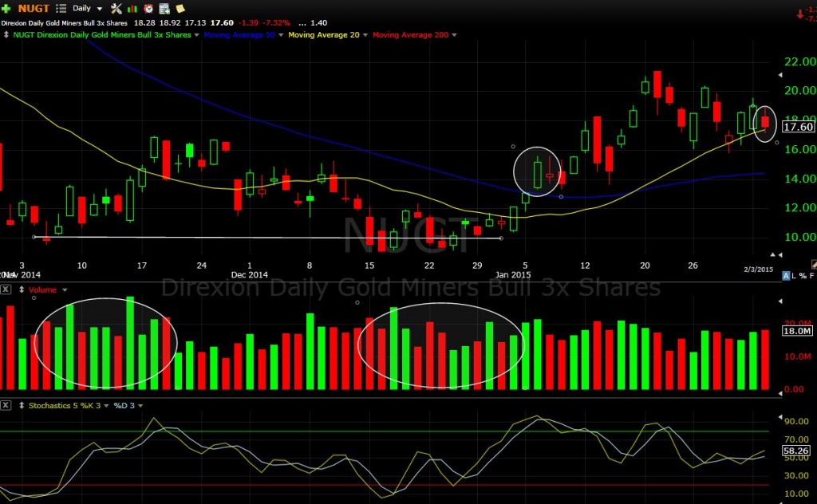Expand the Moving Average 20 dropdown arrow

click(365, 35)
